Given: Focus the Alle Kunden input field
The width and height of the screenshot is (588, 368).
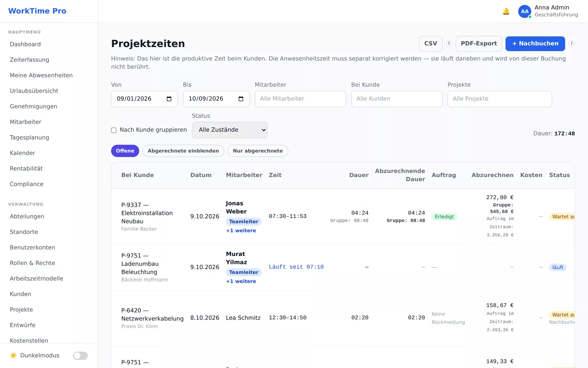Looking at the screenshot, I should [397, 99].
